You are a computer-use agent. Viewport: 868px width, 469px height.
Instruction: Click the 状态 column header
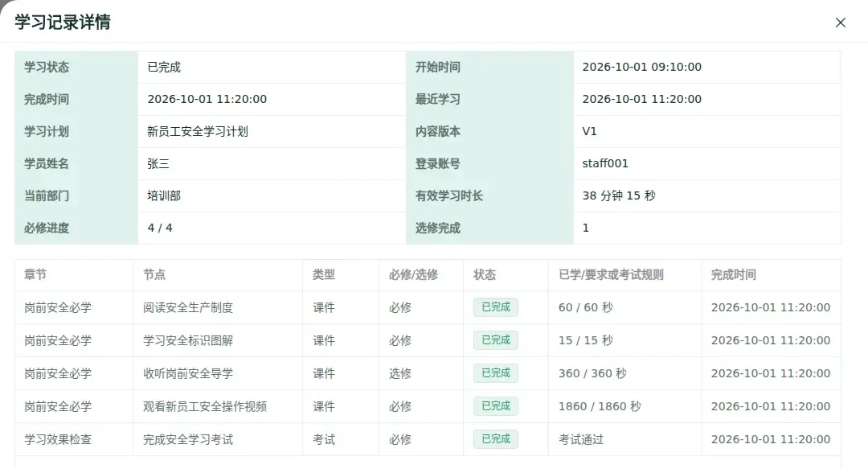485,274
